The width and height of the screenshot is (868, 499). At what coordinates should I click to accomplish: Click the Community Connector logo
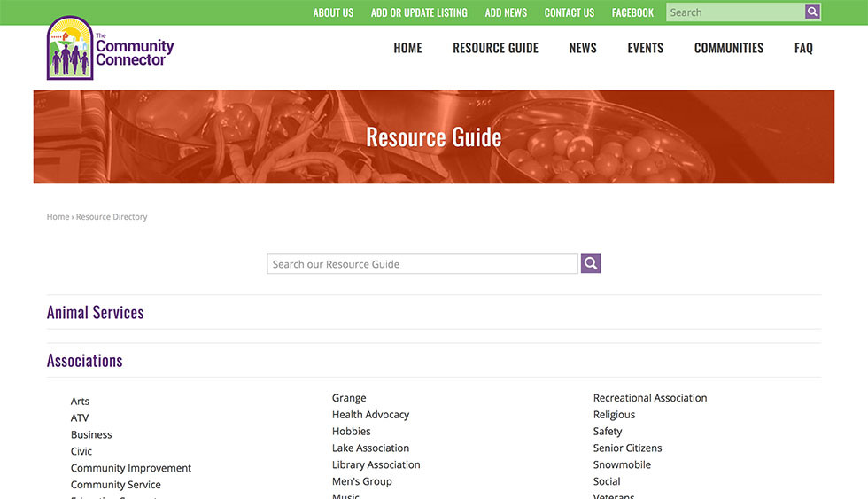pyautogui.click(x=110, y=48)
